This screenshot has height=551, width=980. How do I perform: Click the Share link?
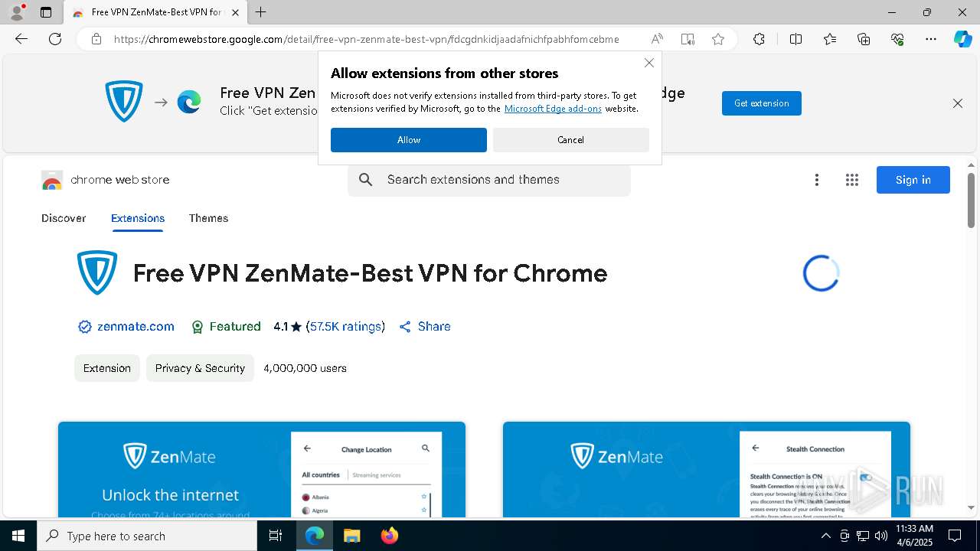click(425, 327)
